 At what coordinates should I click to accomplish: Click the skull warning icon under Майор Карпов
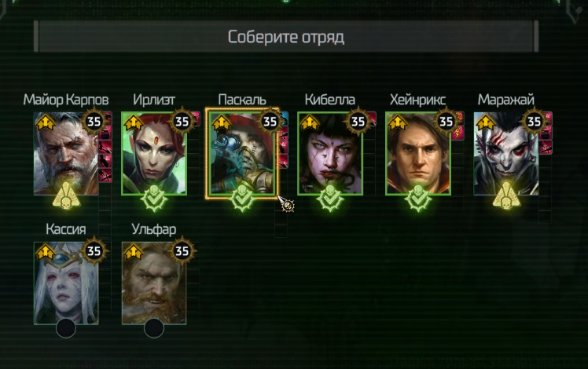click(x=66, y=197)
